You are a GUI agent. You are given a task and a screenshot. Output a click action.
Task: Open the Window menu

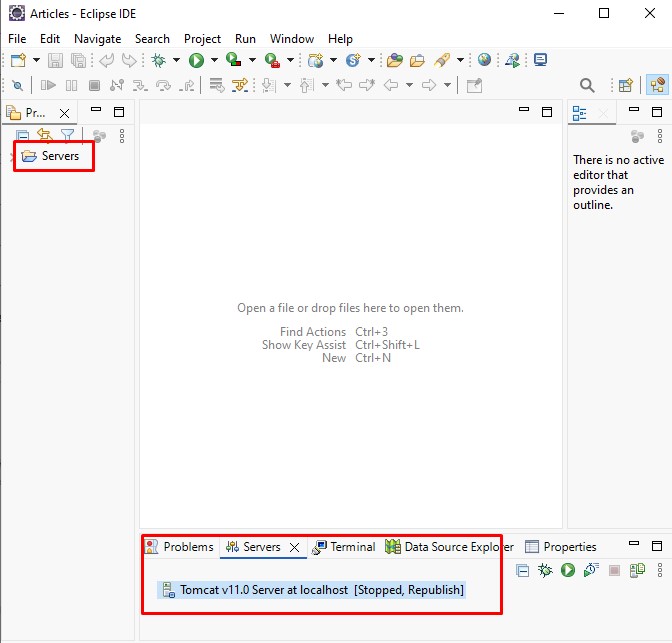(292, 39)
